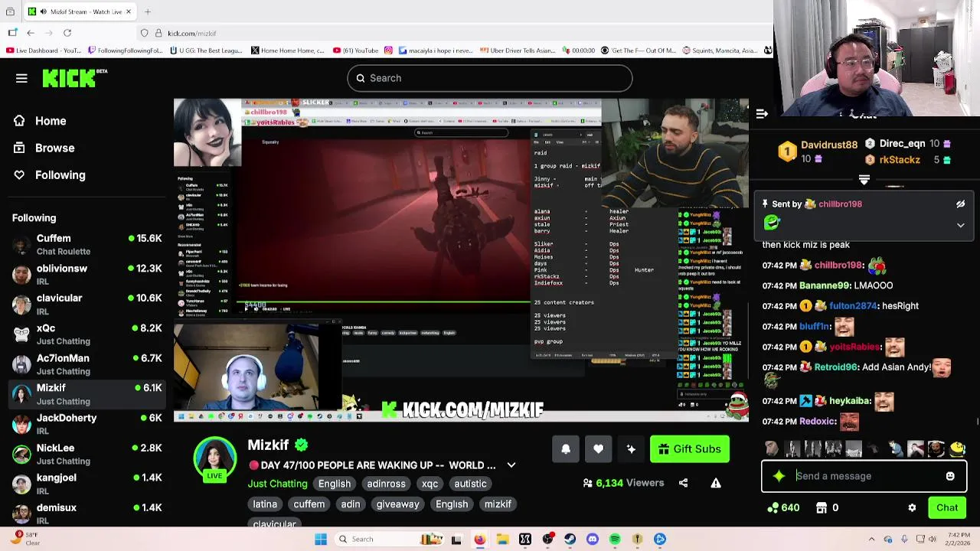Select the xqc tag
This screenshot has width=980, height=551.
(x=430, y=484)
